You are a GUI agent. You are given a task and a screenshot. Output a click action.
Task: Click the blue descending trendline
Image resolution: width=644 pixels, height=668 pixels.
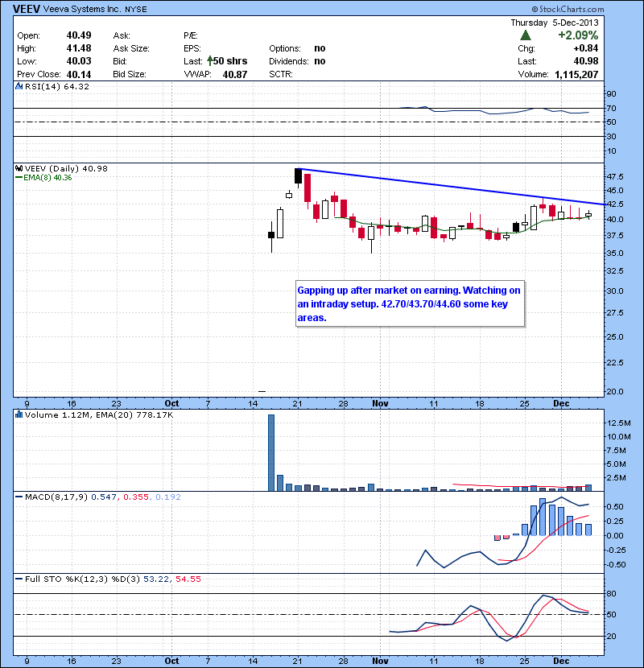tap(452, 187)
